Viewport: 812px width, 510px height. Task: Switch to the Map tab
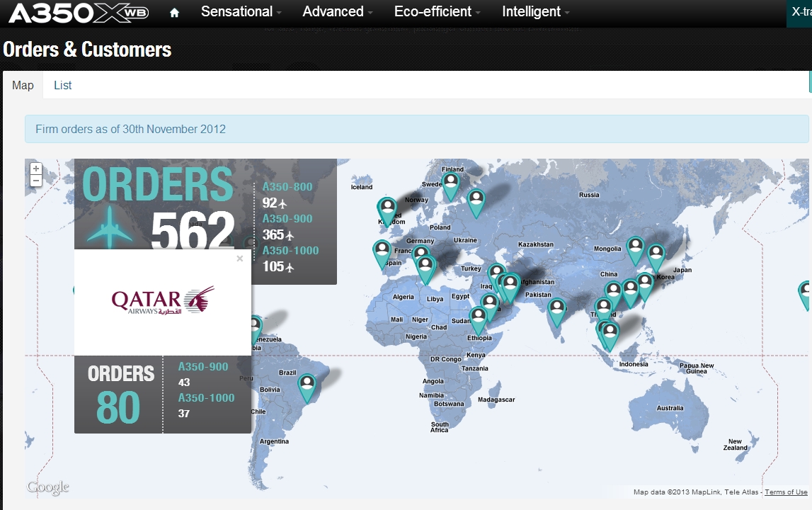(23, 86)
